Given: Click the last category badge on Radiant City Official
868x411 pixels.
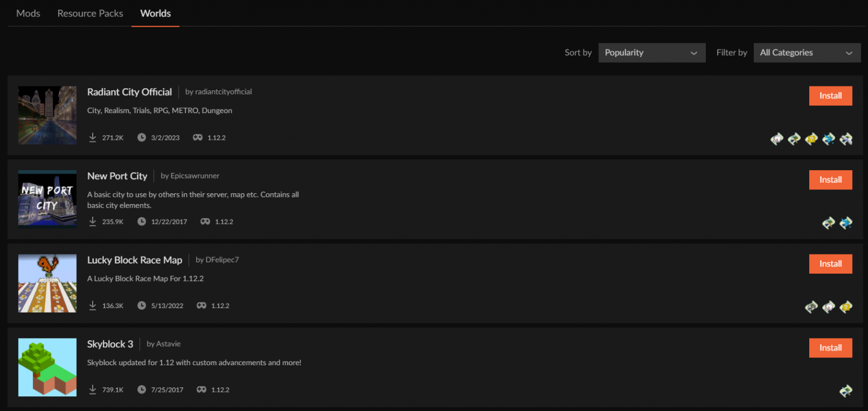Looking at the screenshot, I should pos(846,139).
